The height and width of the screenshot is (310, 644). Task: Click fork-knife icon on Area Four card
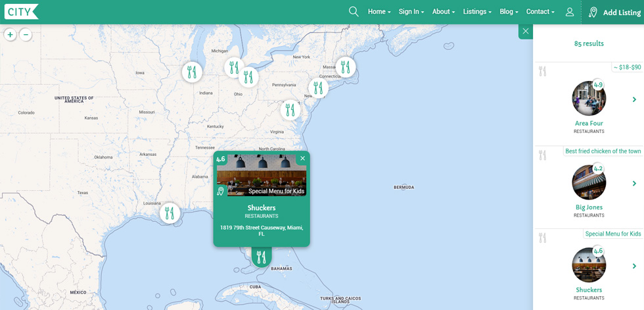(543, 71)
